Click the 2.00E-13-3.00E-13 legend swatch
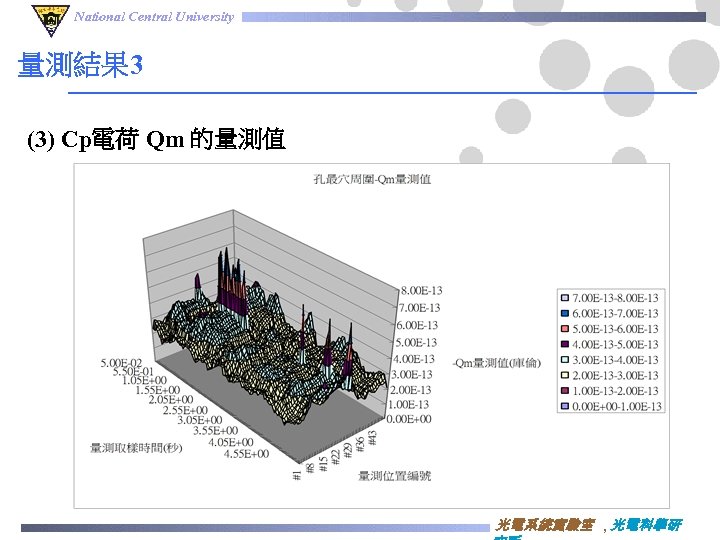This screenshot has width=720, height=540. pyautogui.click(x=565, y=376)
